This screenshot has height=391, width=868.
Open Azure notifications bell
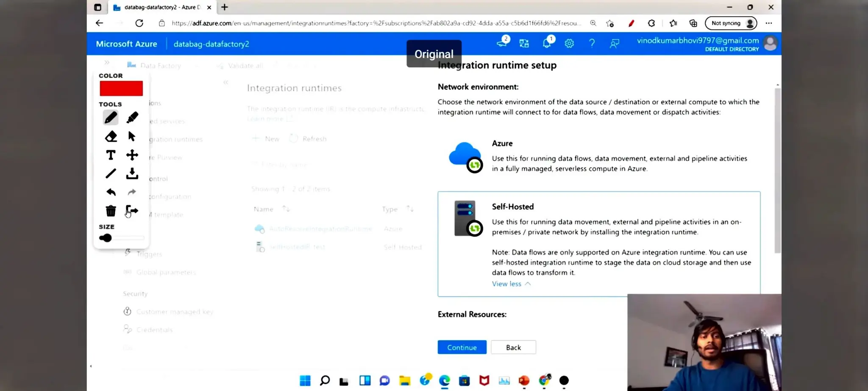point(547,43)
